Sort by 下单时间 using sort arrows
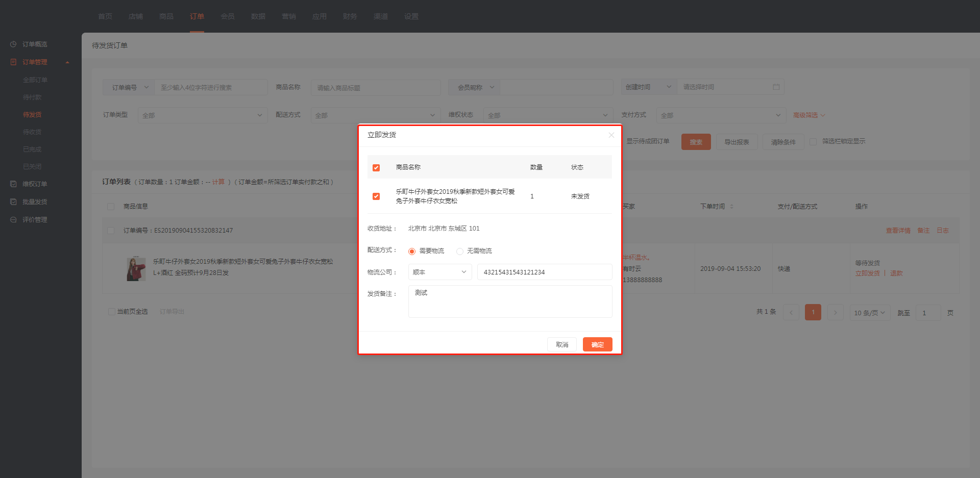Image resolution: width=980 pixels, height=478 pixels. pyautogui.click(x=731, y=207)
